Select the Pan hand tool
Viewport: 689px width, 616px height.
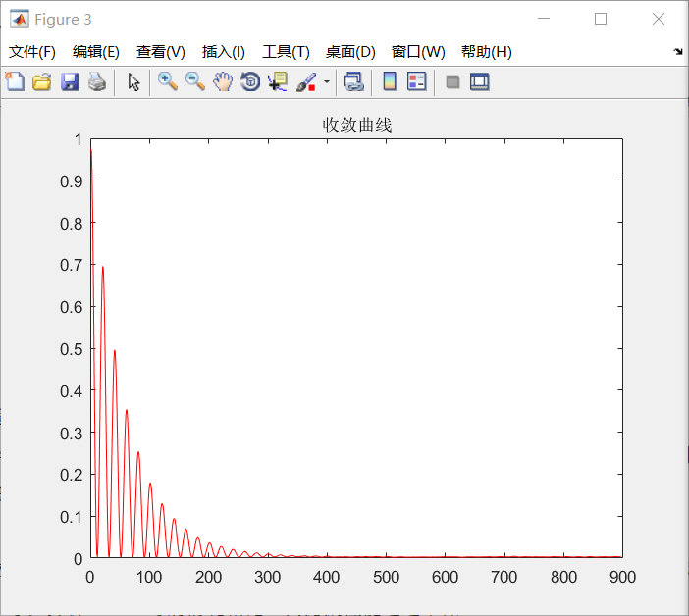pyautogui.click(x=223, y=81)
